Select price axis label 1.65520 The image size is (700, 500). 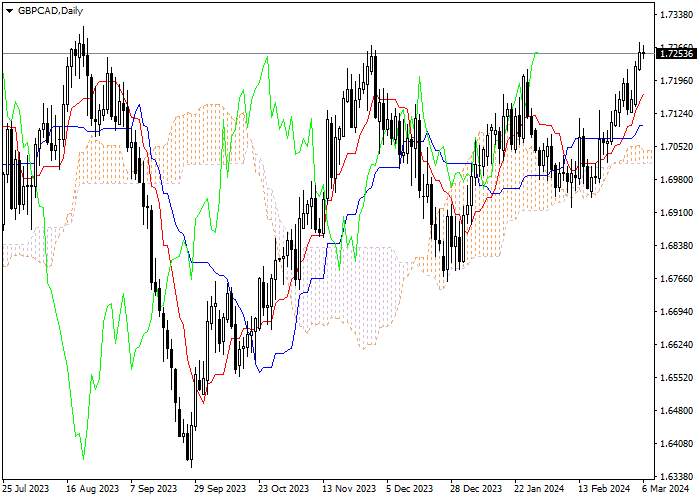[677, 378]
